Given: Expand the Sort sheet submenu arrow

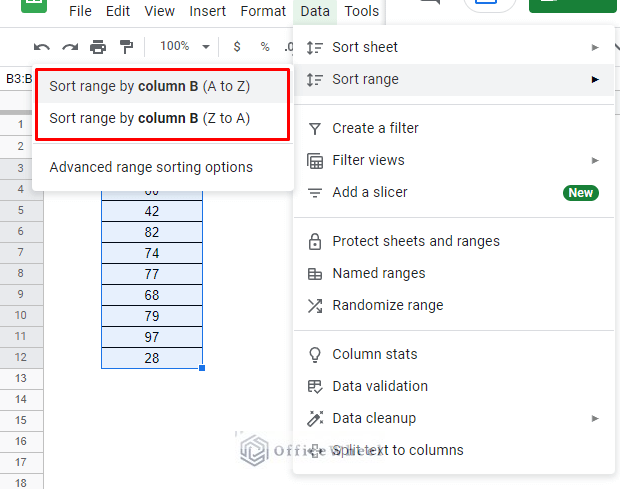Looking at the screenshot, I should click(x=595, y=47).
